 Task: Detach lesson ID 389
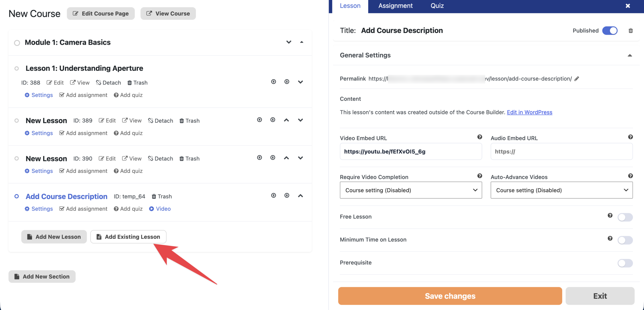tap(160, 121)
